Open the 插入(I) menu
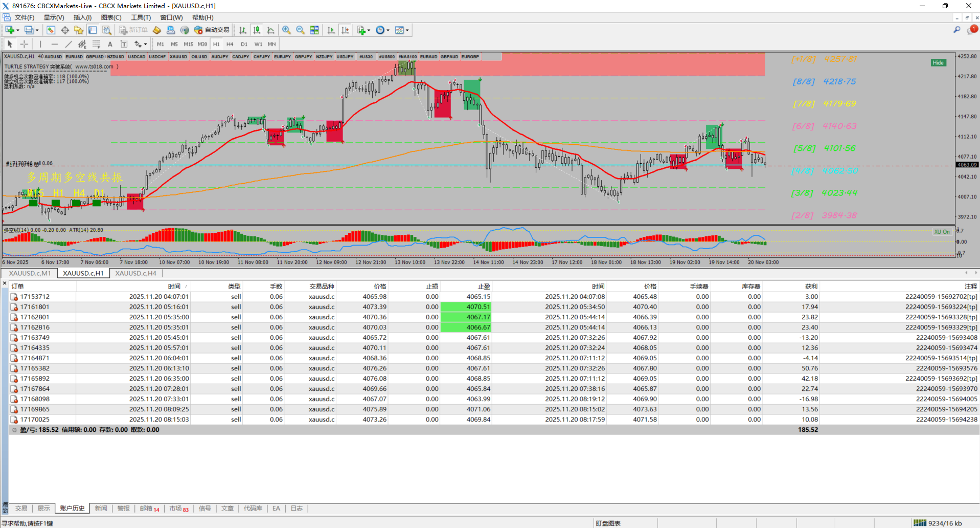980x528 pixels. [82, 17]
